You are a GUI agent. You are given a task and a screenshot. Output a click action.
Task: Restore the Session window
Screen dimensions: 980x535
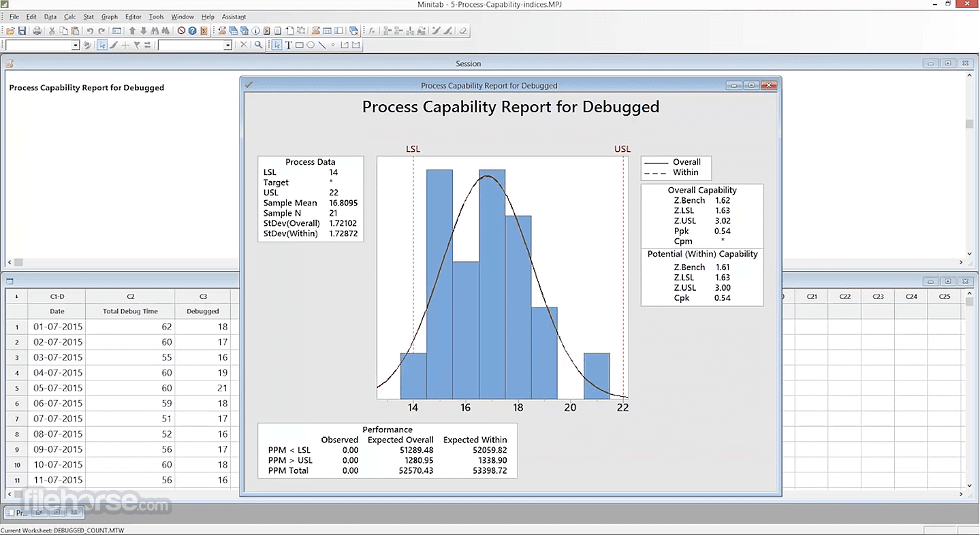[x=947, y=63]
